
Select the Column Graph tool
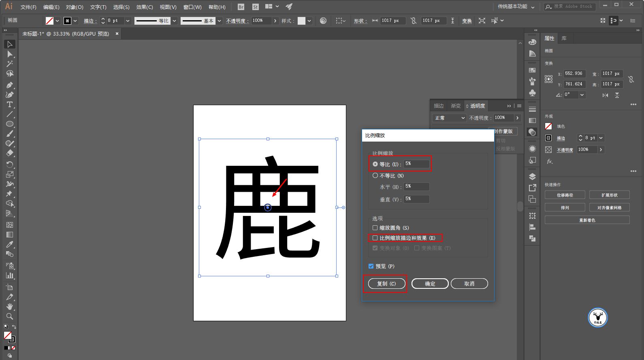(10, 275)
